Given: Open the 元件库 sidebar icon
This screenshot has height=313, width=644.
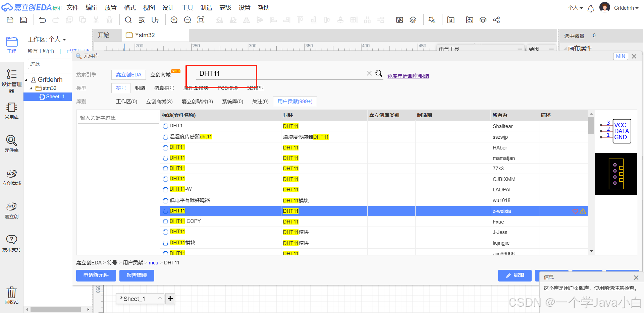Looking at the screenshot, I should pos(11,144).
